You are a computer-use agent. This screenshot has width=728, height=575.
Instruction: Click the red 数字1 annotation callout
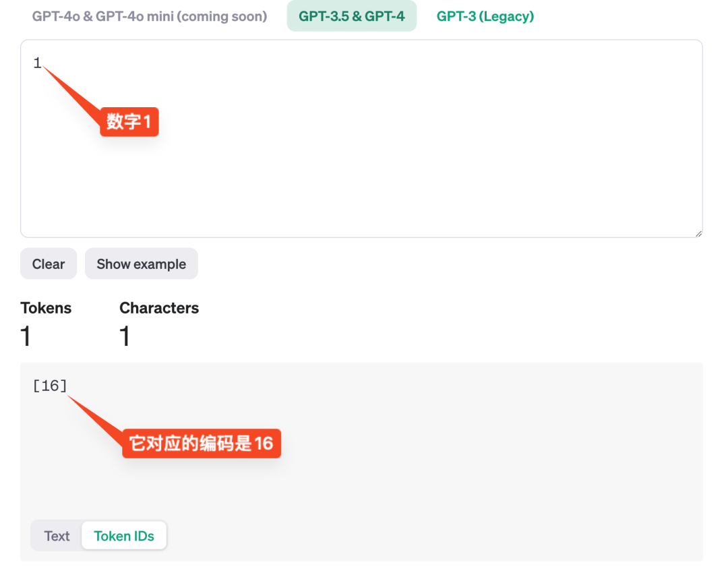click(129, 122)
